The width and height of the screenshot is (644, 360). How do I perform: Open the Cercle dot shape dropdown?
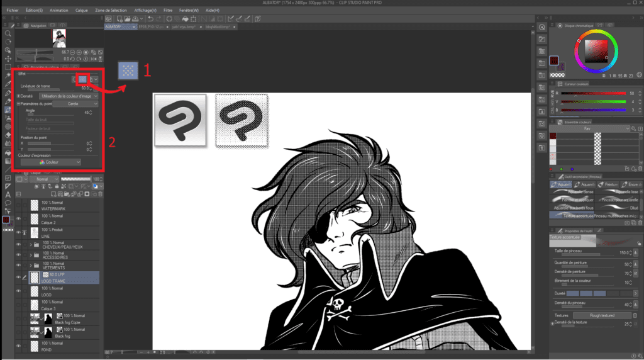click(77, 104)
